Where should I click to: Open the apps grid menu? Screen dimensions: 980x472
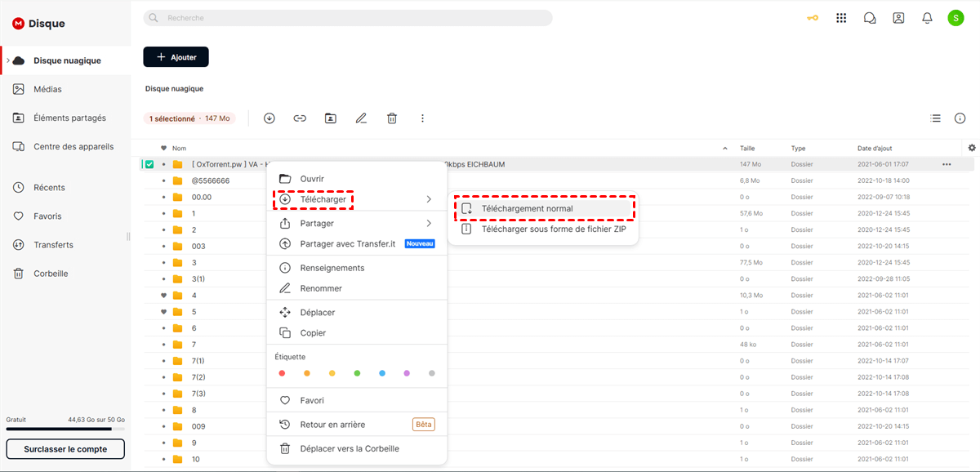tap(841, 18)
